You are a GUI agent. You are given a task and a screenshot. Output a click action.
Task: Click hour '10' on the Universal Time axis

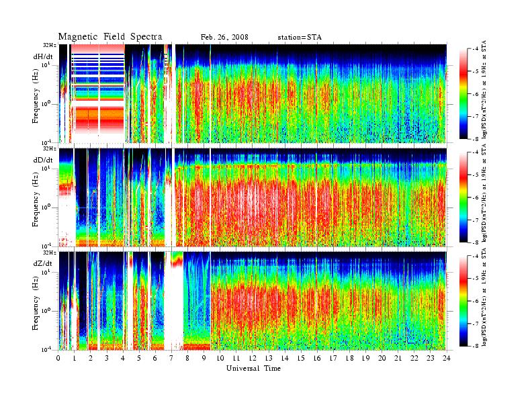coord(220,359)
